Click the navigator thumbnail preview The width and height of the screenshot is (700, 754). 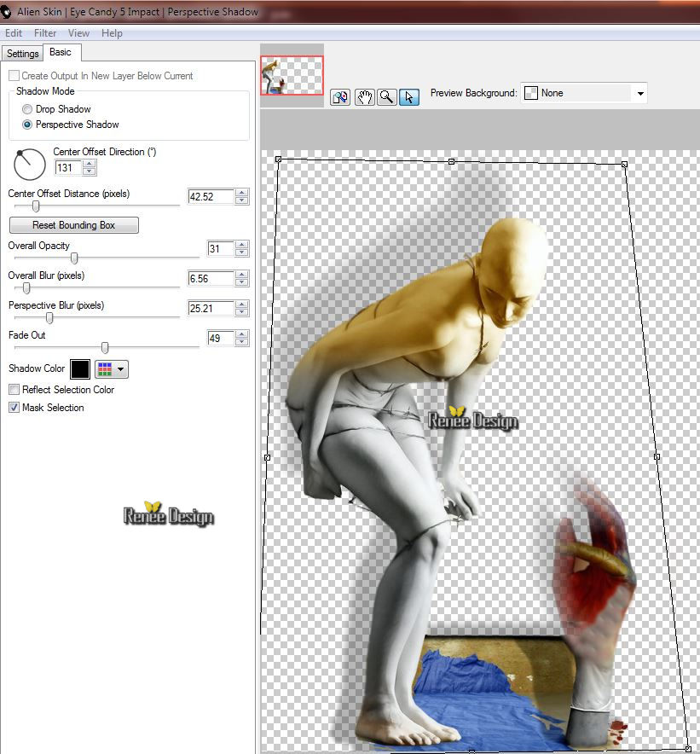coord(292,75)
